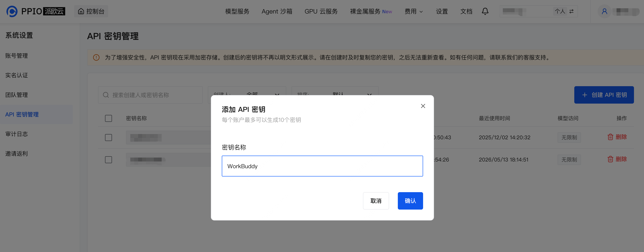
Task: Open GPU 云服务 in top navigation
Action: tap(321, 12)
